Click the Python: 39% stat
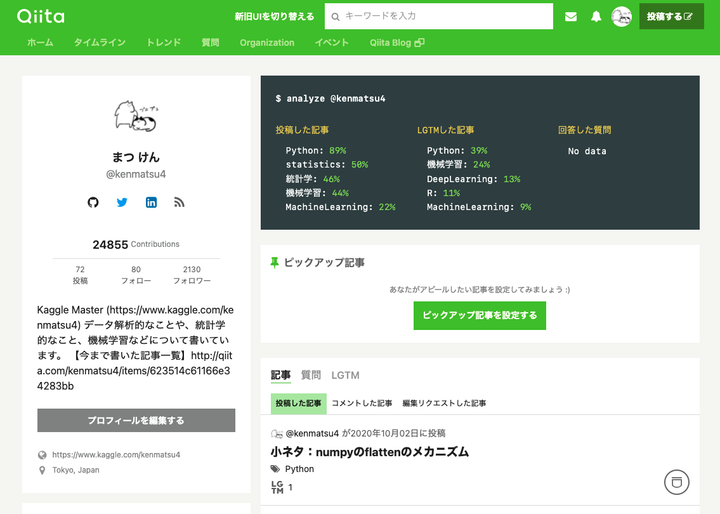 457,151
